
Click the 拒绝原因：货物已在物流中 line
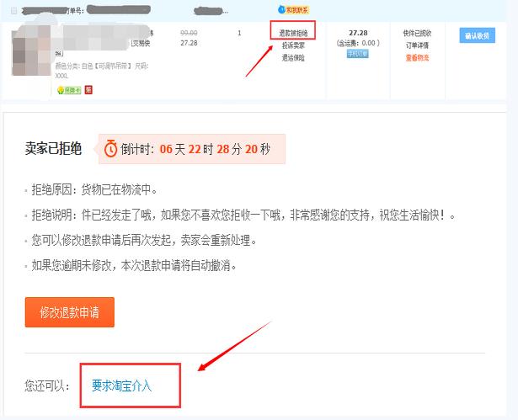(94, 190)
